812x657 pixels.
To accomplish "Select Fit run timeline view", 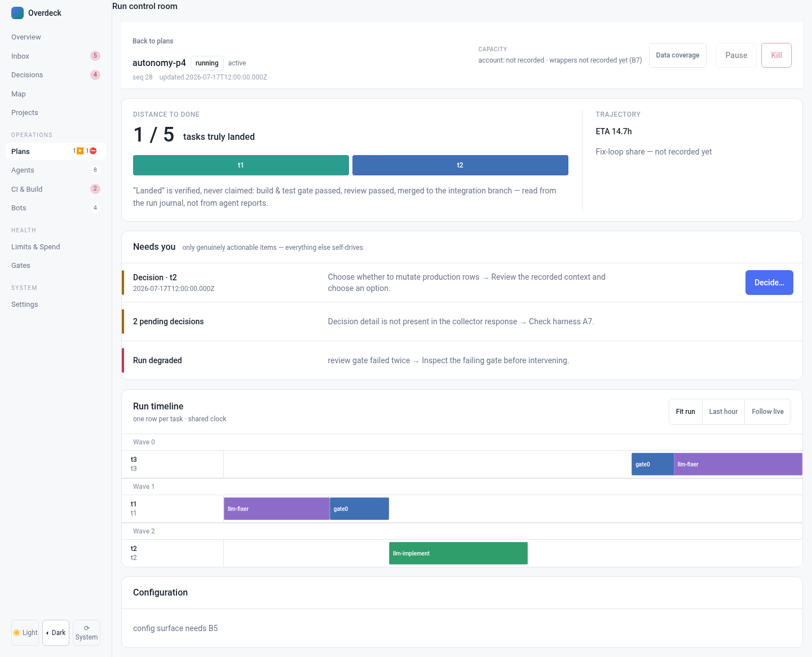I will pyautogui.click(x=686, y=412).
